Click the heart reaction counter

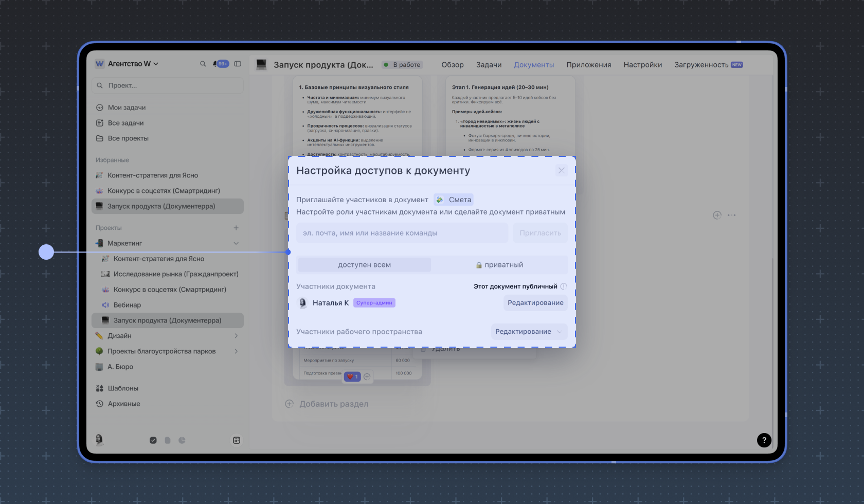[x=352, y=376]
